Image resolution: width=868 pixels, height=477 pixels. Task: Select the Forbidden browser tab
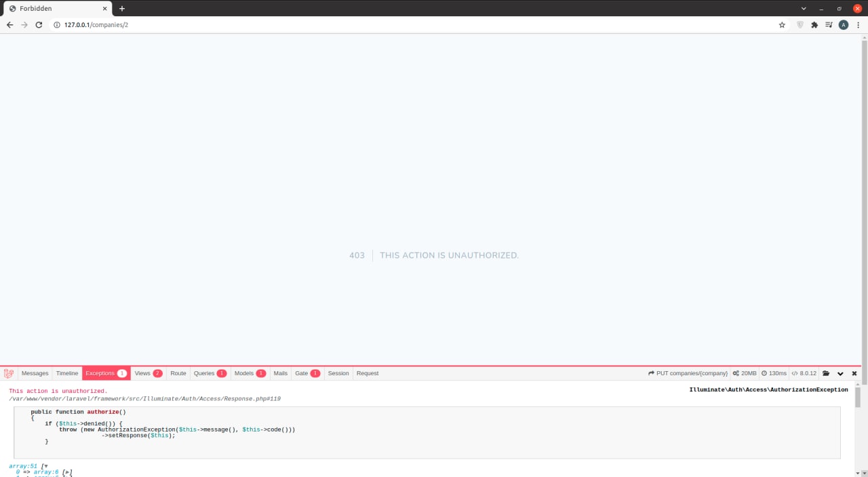[58, 8]
